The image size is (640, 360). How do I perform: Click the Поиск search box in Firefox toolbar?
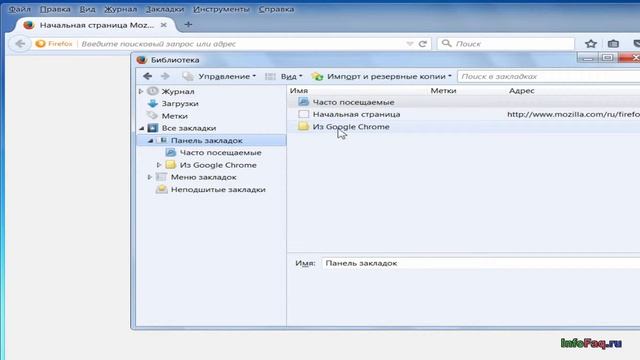point(506,43)
